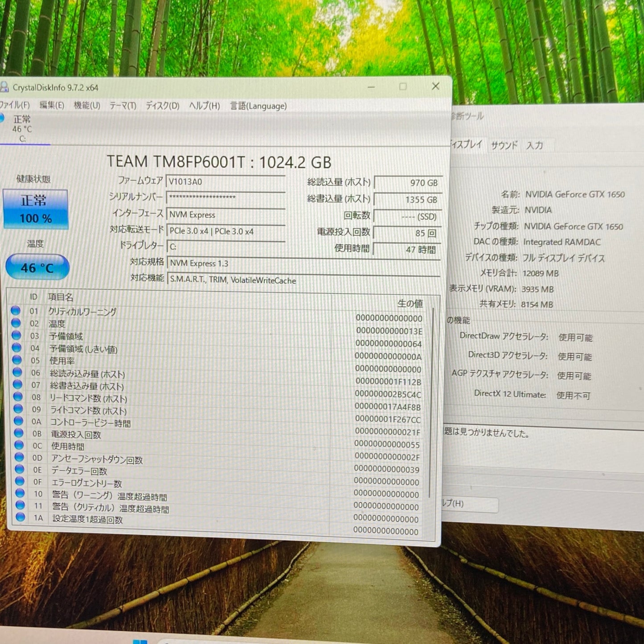
Task: Click raw value 0000000000013E
Action: click(389, 331)
